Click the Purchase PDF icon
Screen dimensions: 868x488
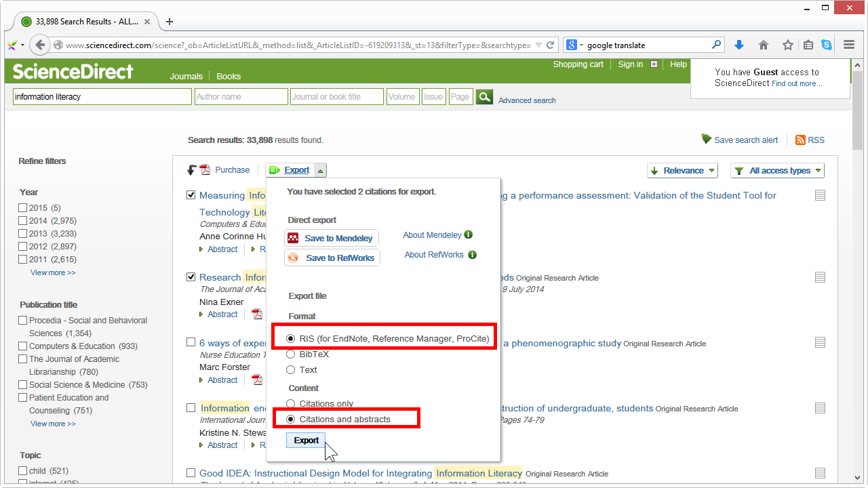(x=205, y=170)
